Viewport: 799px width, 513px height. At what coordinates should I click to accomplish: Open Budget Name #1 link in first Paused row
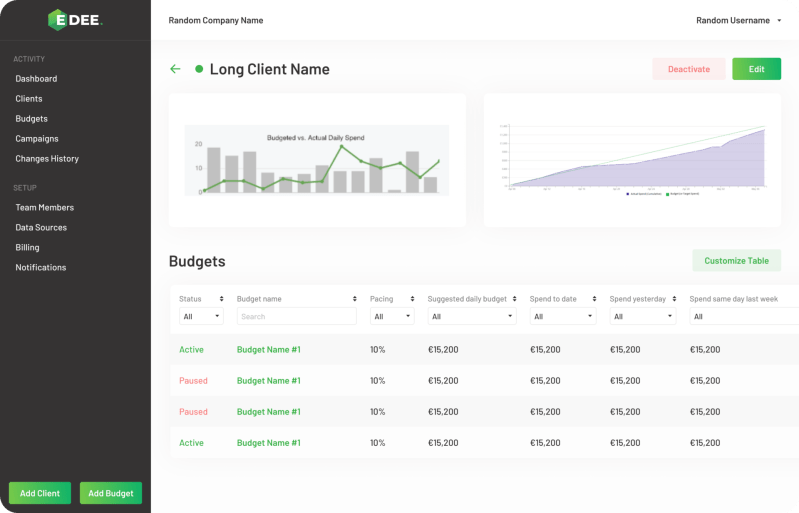[269, 381]
